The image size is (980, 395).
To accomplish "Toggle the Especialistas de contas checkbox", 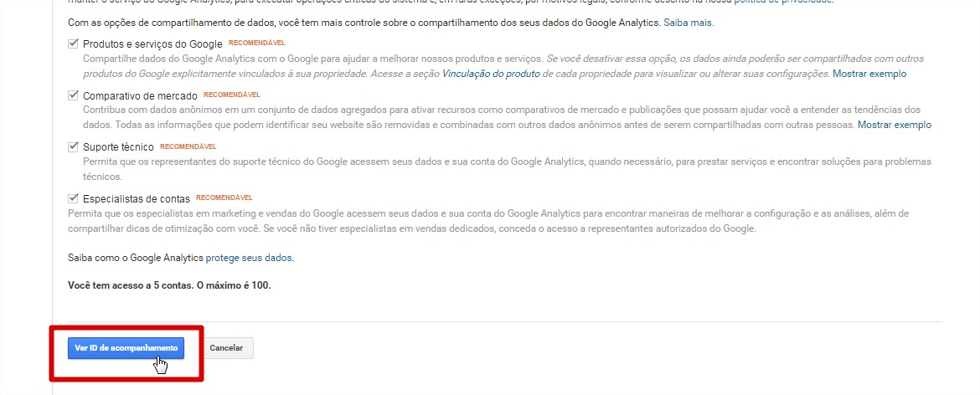I will click(x=73, y=198).
